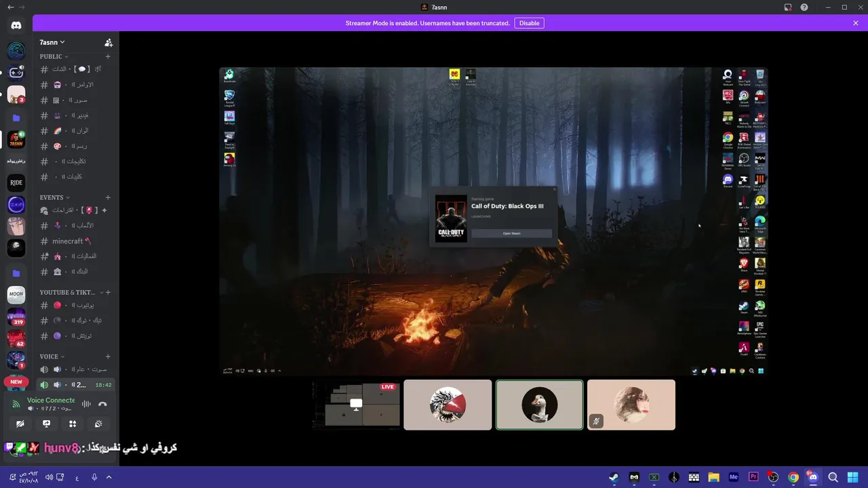Open the 7asnn server dropdown menu
This screenshot has height=488, width=868.
[52, 42]
